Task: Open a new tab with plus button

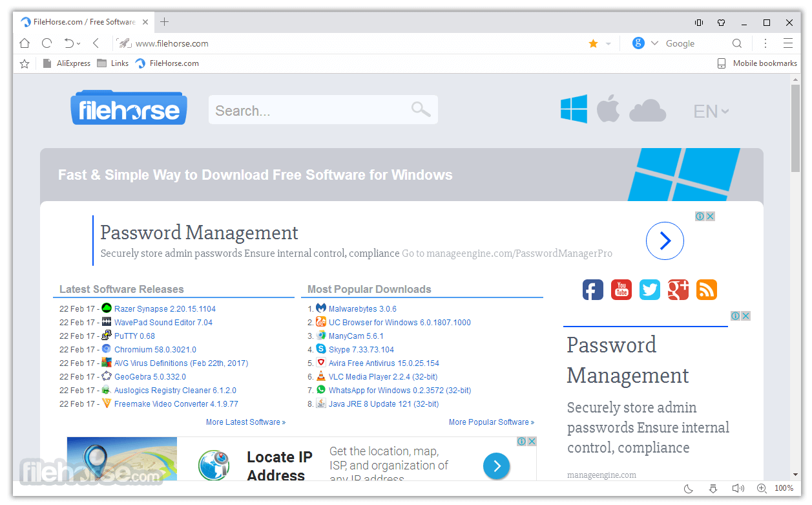Action: pos(165,22)
